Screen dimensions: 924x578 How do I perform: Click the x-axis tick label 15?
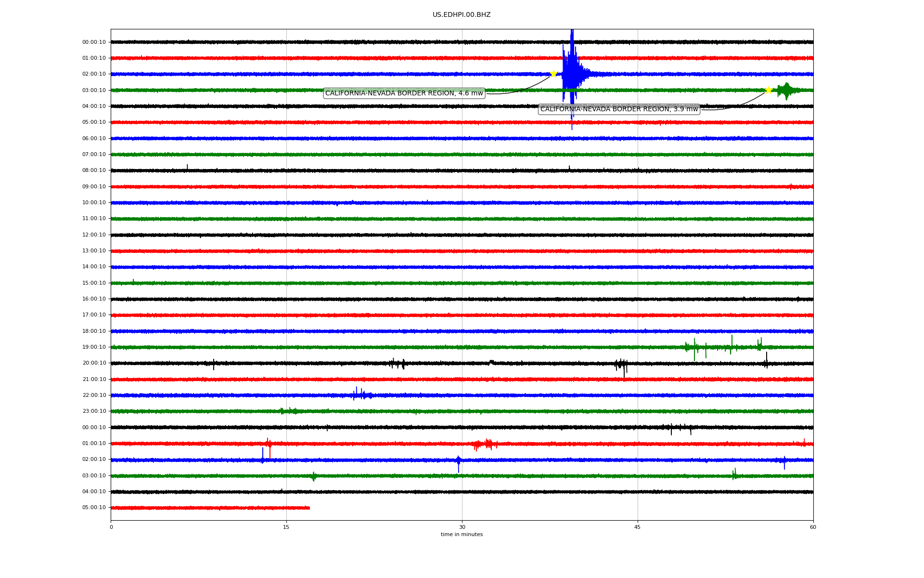point(286,527)
